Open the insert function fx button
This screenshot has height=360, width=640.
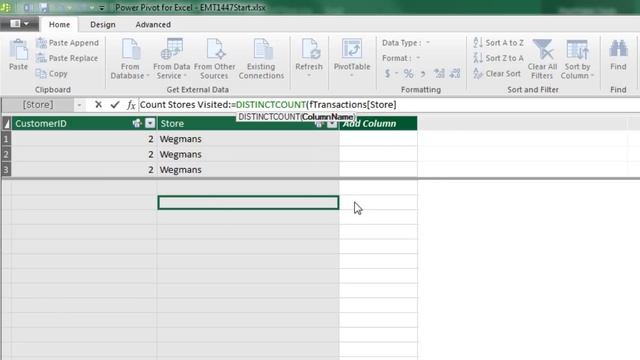pyautogui.click(x=131, y=105)
